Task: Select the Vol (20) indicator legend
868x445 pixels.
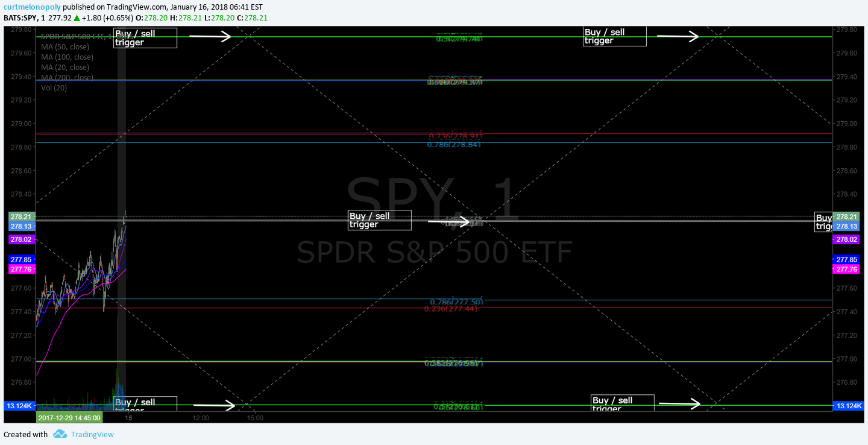Action: pos(54,88)
